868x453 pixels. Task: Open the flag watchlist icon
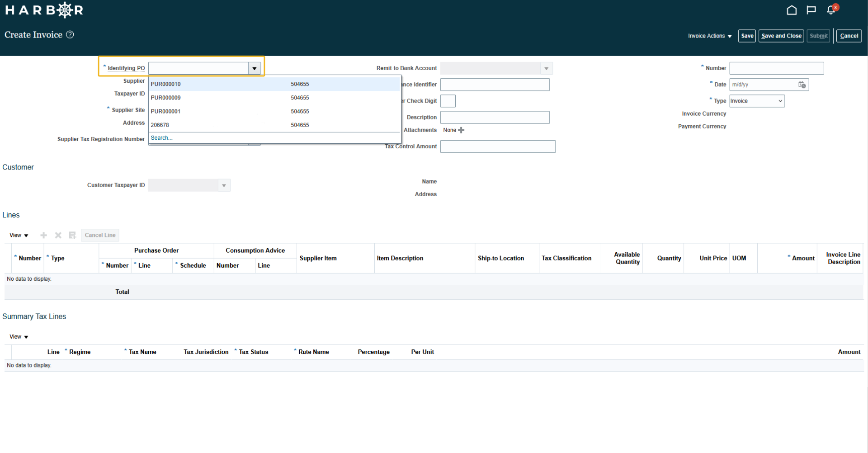811,10
